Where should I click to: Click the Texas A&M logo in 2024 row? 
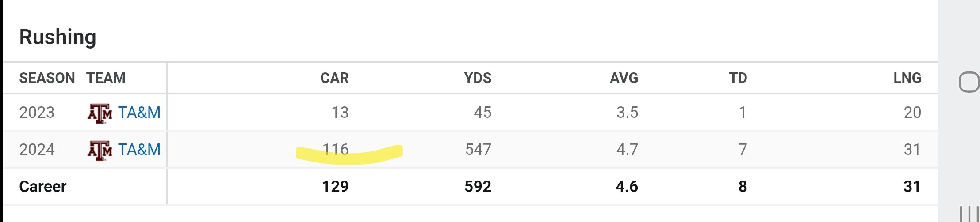tap(100, 150)
